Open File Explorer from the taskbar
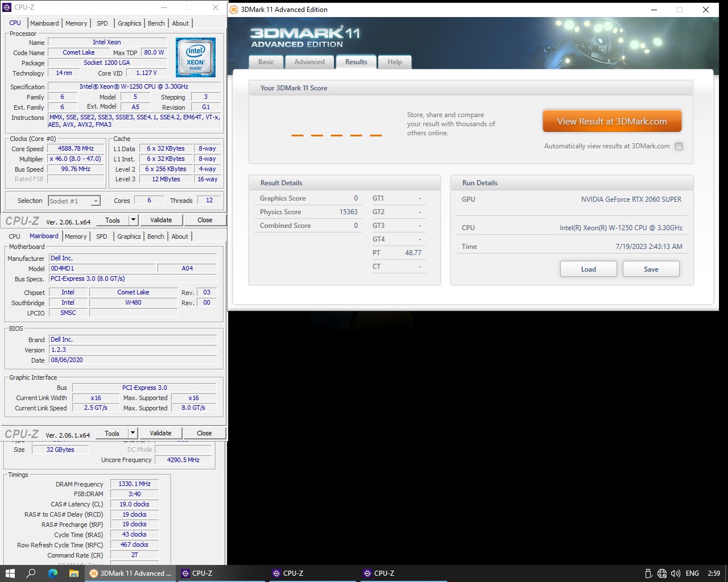 73,573
